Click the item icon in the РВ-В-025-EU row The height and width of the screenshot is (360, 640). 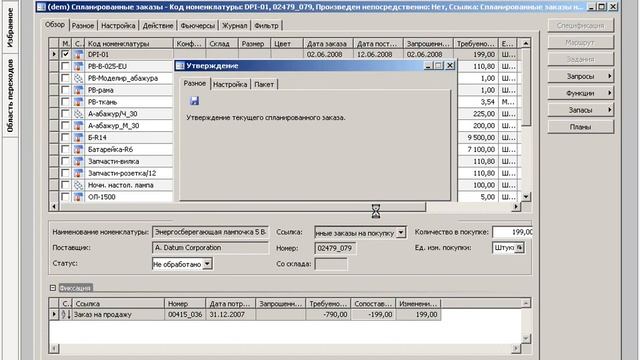coord(78,66)
